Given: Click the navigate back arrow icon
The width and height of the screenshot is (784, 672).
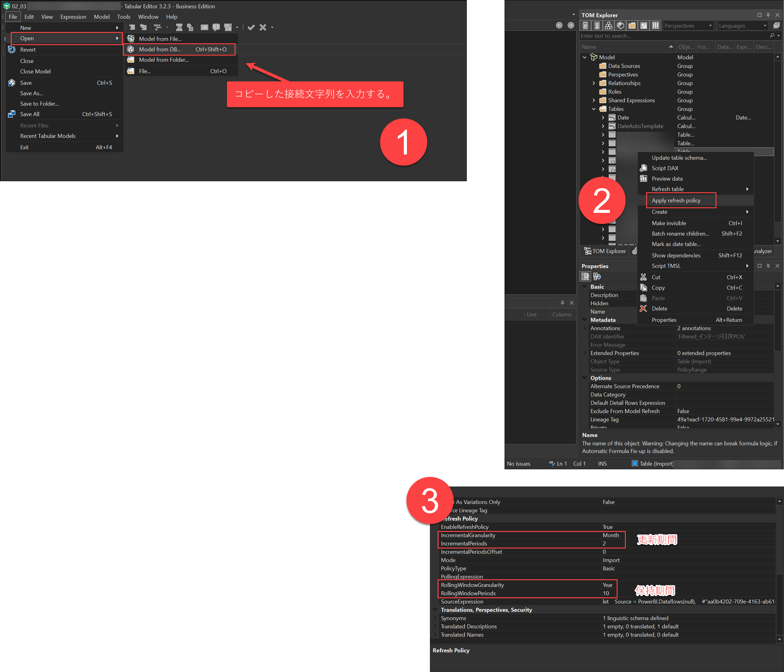Looking at the screenshot, I should (x=559, y=25).
